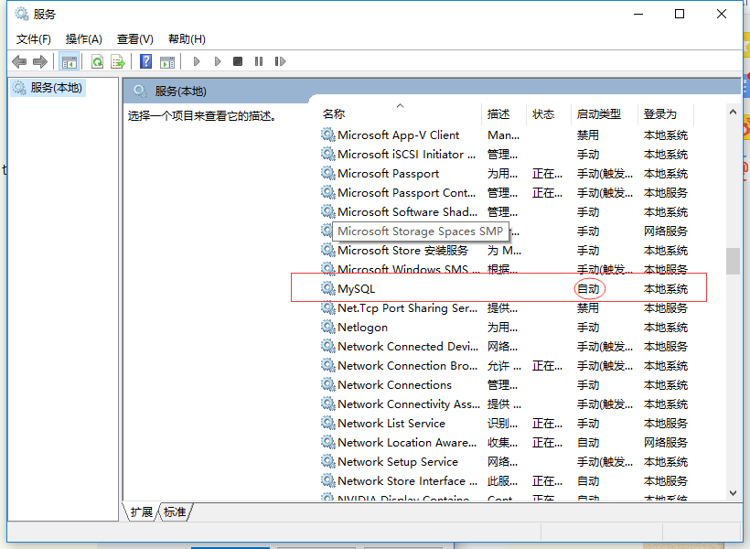Image resolution: width=750 pixels, height=549 pixels.
Task: Close the 服务 window
Action: click(x=721, y=14)
